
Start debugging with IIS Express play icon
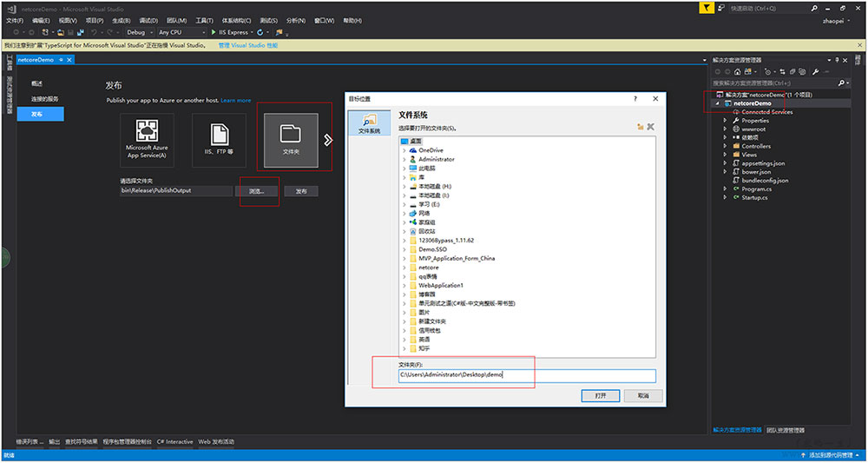pos(214,32)
